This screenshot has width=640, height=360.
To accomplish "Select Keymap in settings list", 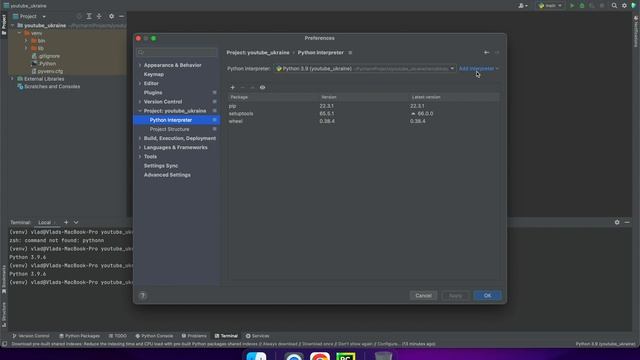I will click(154, 74).
